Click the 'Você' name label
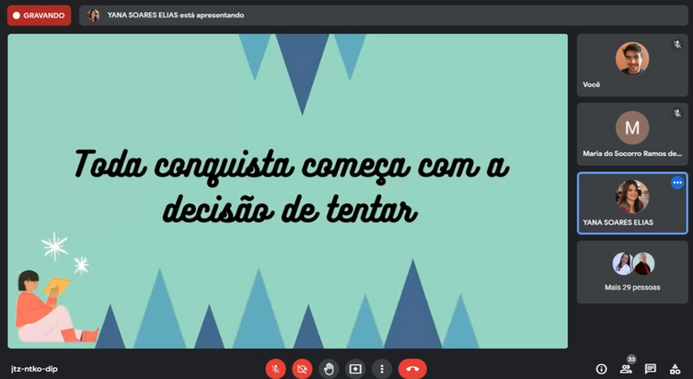 [x=591, y=84]
